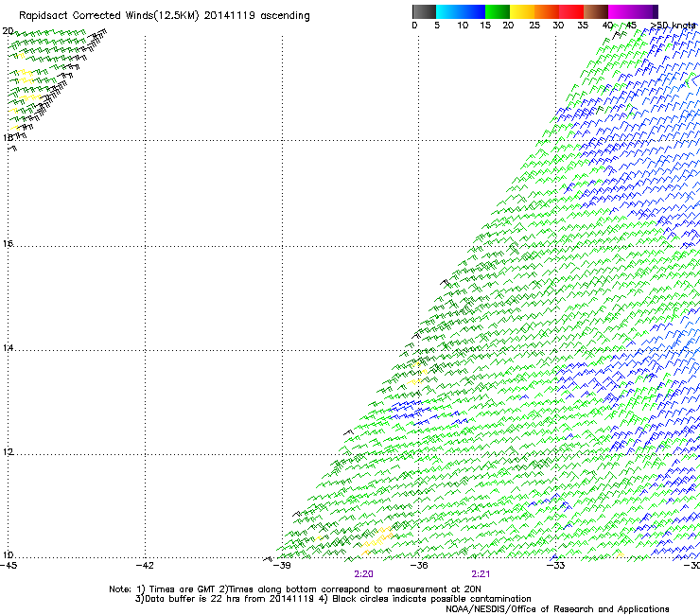The width and height of the screenshot is (700, 615).
Task: Click the orange 25-30 knots legend segment
Action: click(x=547, y=11)
